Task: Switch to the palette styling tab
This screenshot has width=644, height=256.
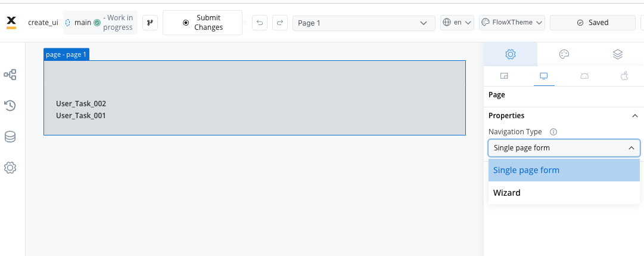Action: pos(564,54)
